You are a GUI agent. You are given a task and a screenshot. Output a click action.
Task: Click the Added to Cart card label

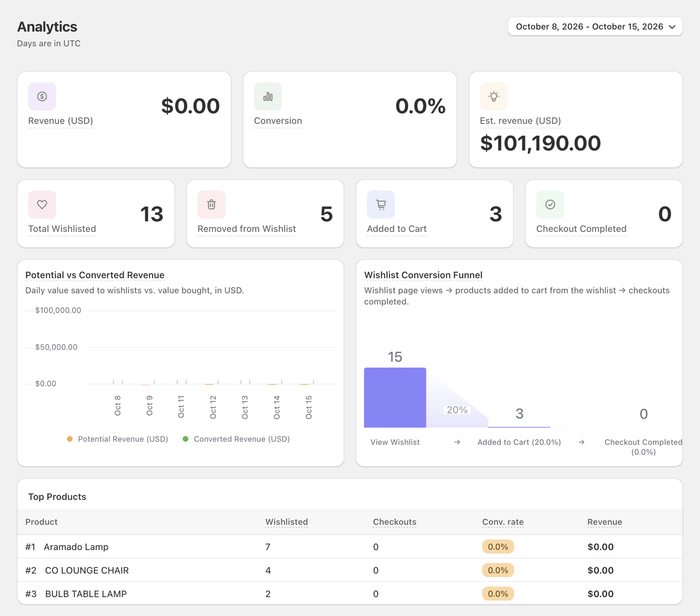[397, 229]
